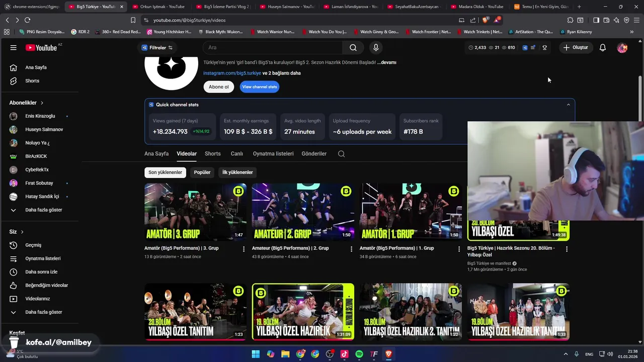Click the Oluştur create button
This screenshot has width=644, height=362.
coord(576,48)
